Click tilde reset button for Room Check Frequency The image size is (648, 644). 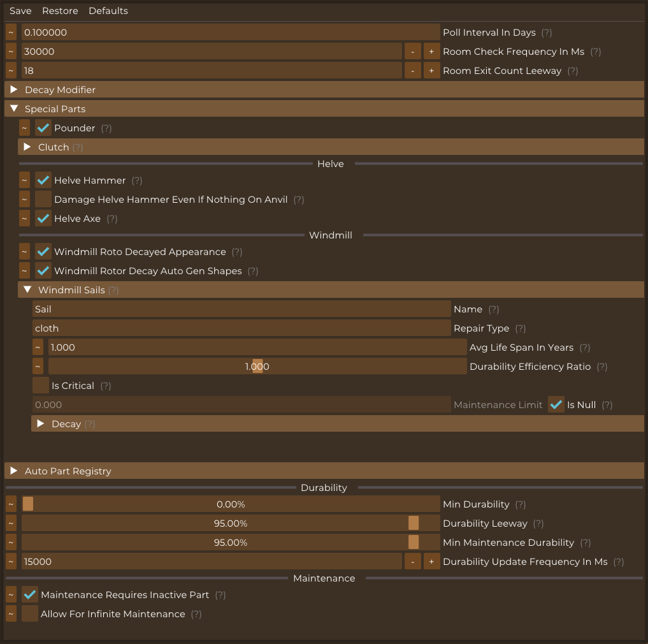(11, 51)
